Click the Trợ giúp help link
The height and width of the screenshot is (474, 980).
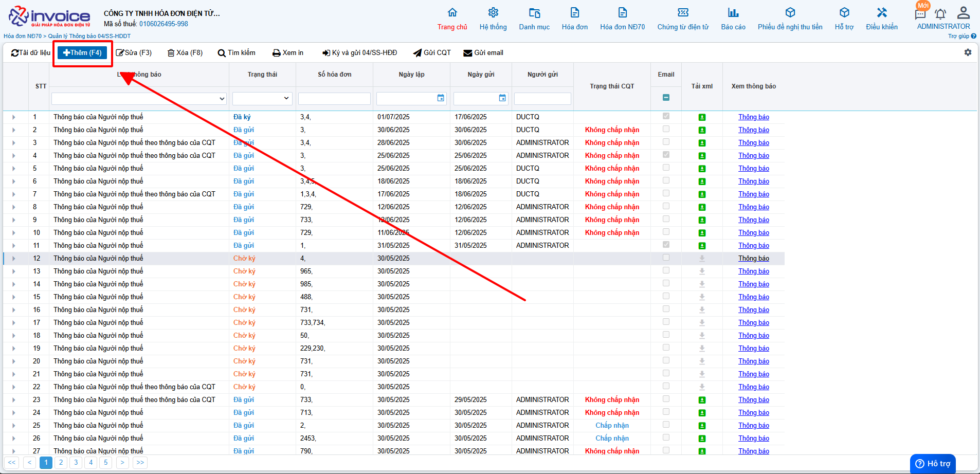pyautogui.click(x=962, y=36)
